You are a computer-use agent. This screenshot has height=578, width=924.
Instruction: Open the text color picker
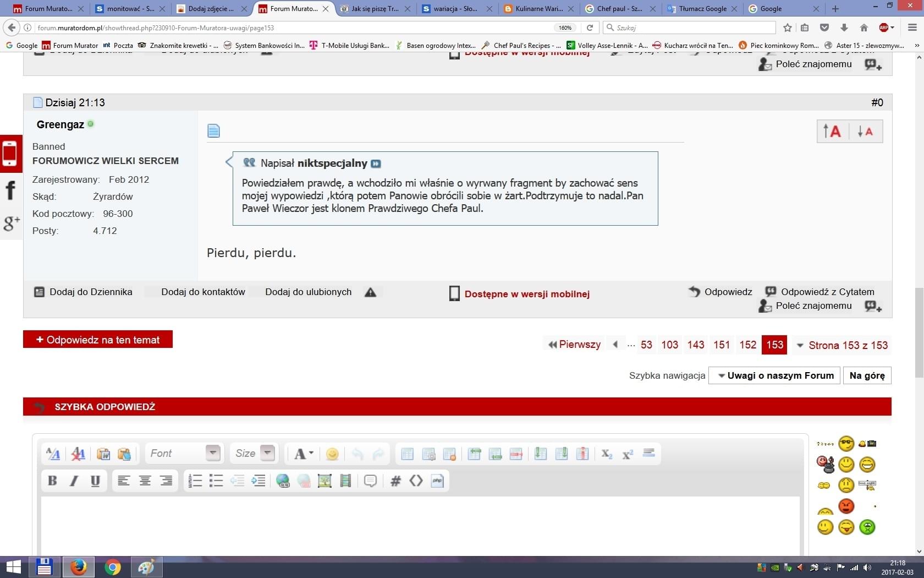pos(303,454)
